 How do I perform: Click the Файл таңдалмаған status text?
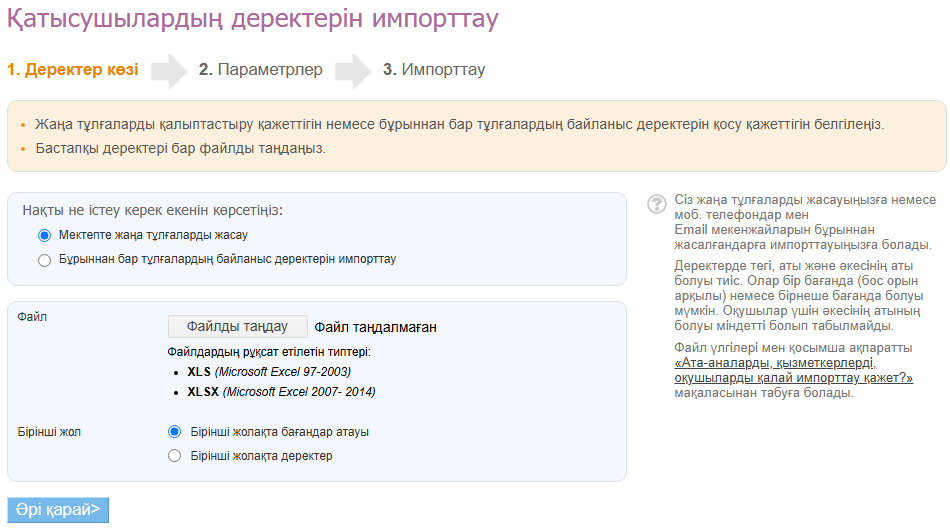pos(375,327)
